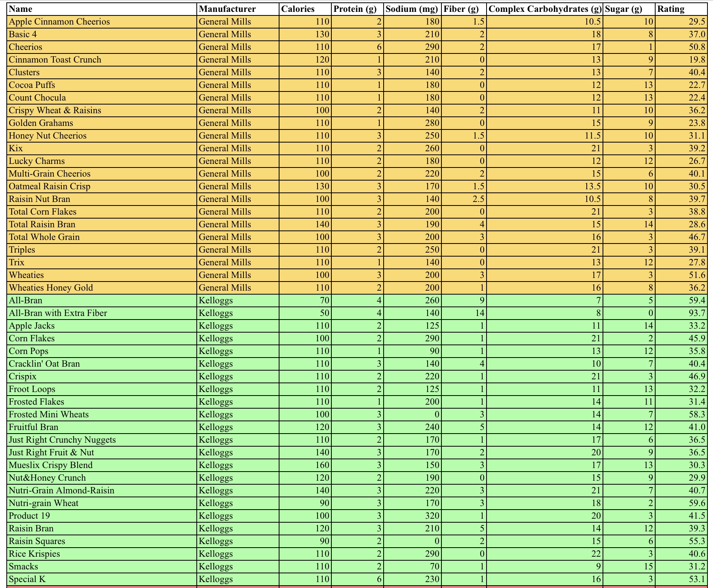713x588 pixels.
Task: Select the Clusters name cell
Action: coord(102,72)
